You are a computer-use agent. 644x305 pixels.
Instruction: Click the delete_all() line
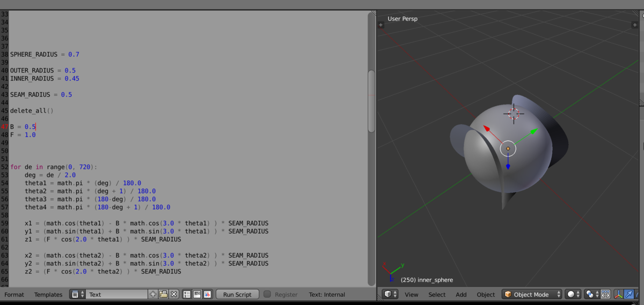(32, 110)
